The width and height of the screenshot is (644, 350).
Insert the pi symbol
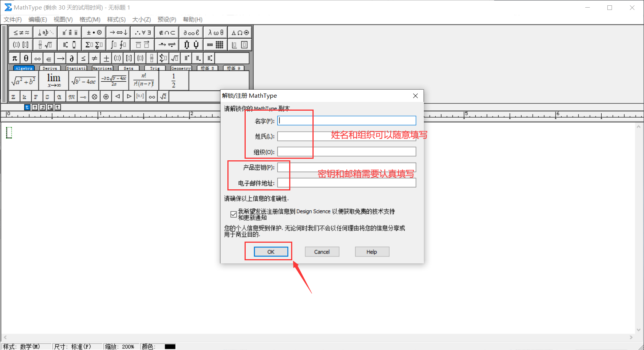click(x=14, y=58)
